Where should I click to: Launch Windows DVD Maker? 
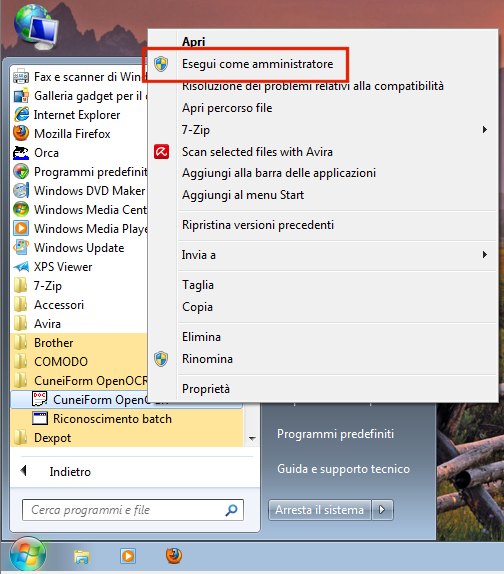pos(80,191)
